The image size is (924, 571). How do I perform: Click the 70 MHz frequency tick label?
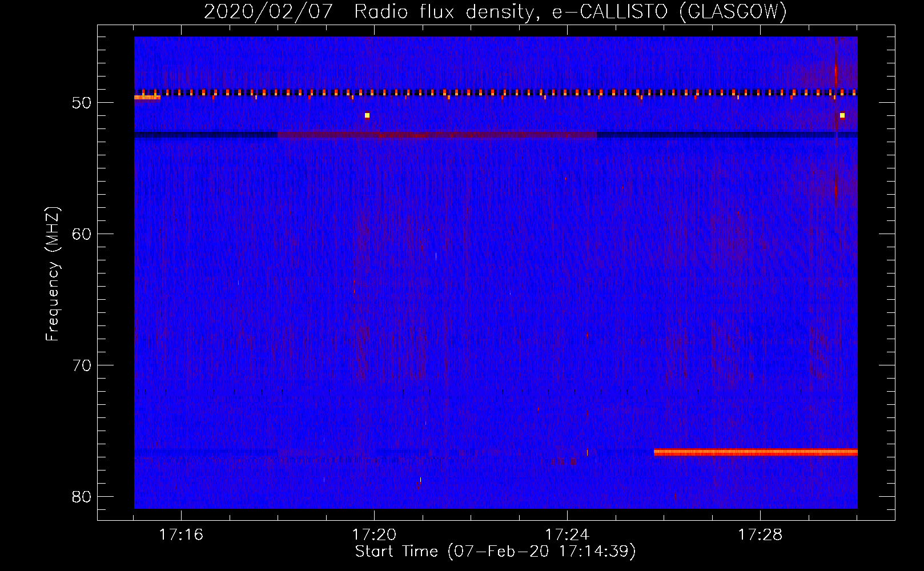(x=82, y=365)
